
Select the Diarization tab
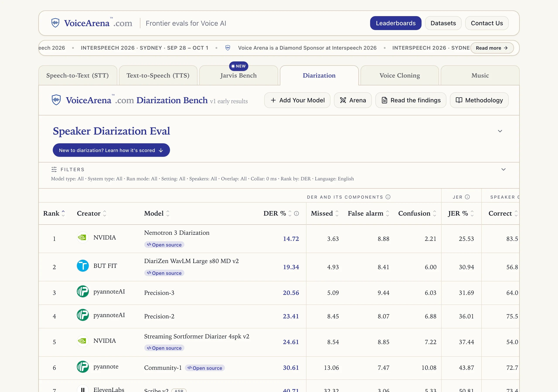319,76
